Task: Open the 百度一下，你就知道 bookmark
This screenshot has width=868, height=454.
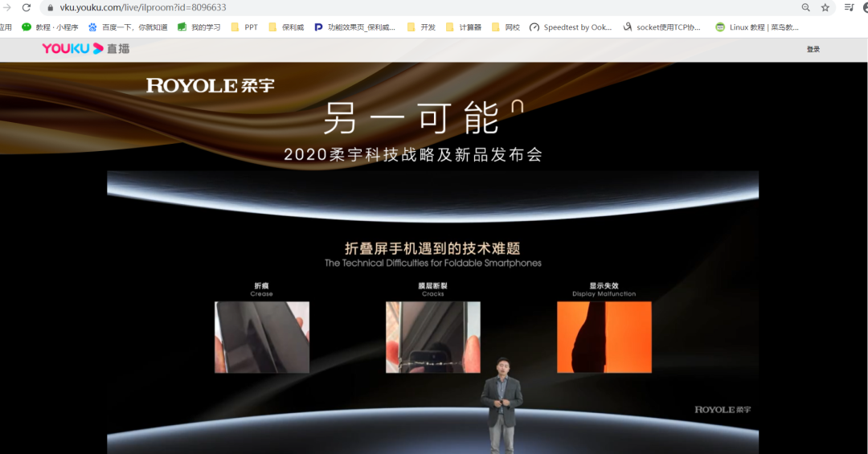Action: (x=128, y=27)
